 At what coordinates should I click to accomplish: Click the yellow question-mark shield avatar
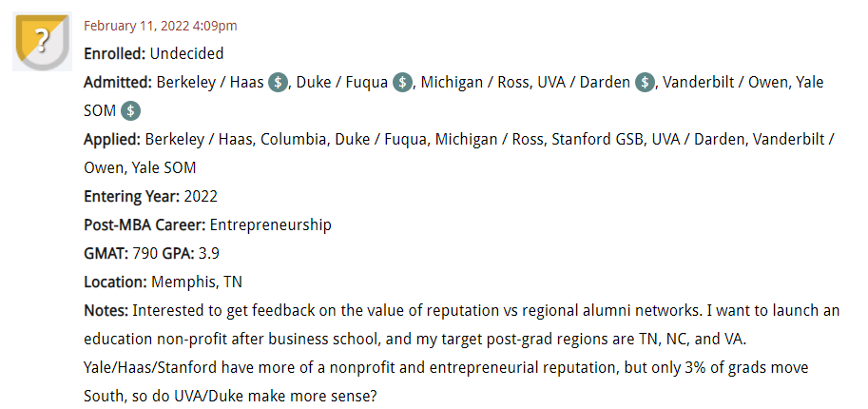coord(42,41)
